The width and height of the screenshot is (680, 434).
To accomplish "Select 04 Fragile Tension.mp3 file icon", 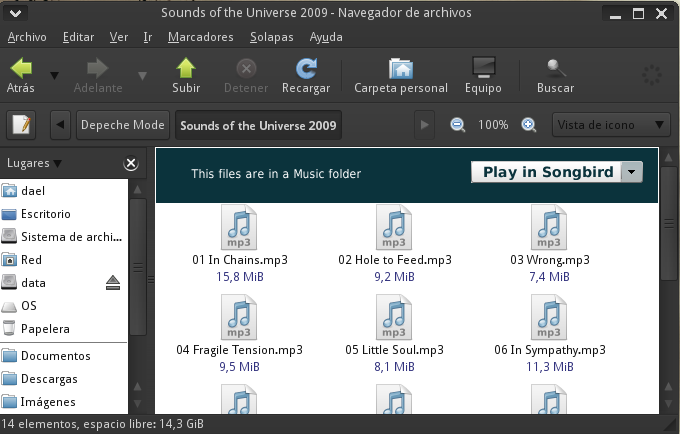I will coord(239,317).
